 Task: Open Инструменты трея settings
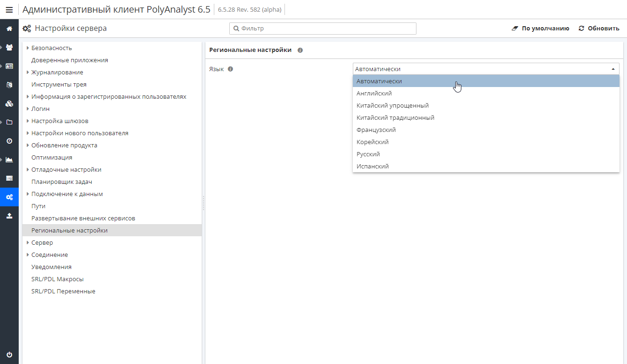coord(59,84)
